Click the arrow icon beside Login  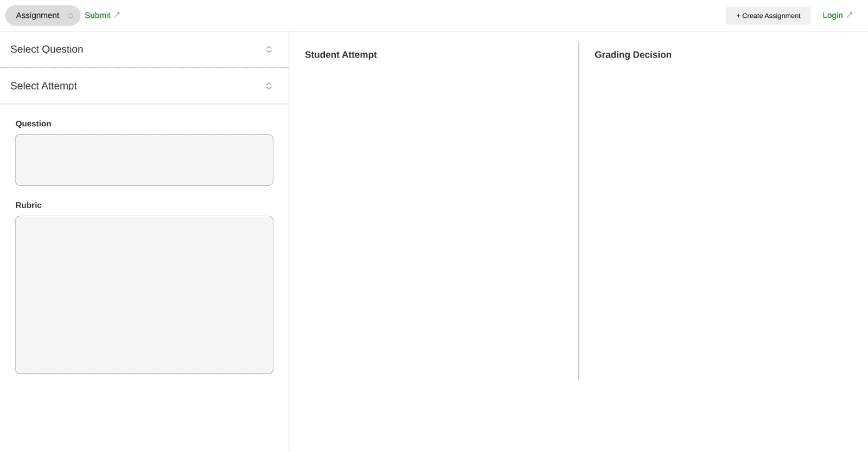850,15
